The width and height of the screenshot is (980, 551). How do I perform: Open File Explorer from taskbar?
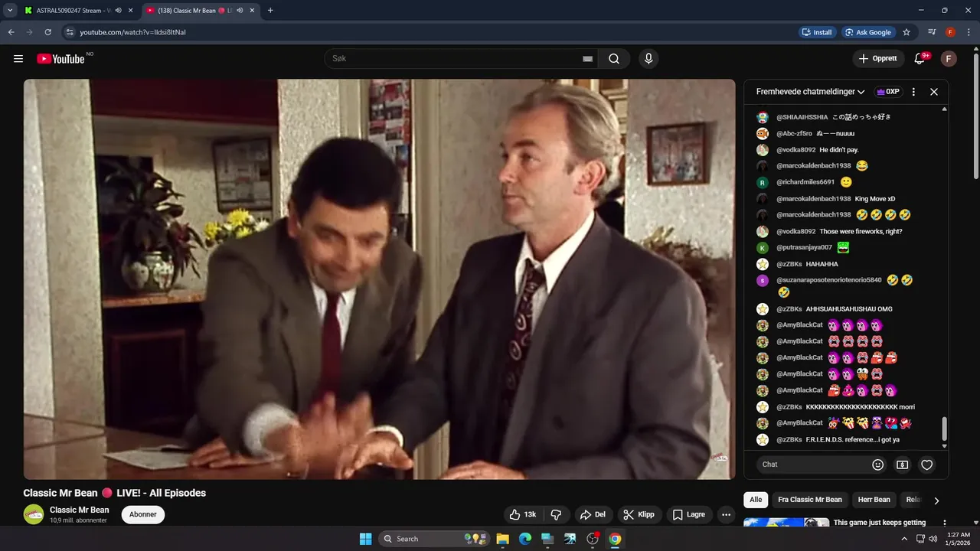pyautogui.click(x=503, y=539)
